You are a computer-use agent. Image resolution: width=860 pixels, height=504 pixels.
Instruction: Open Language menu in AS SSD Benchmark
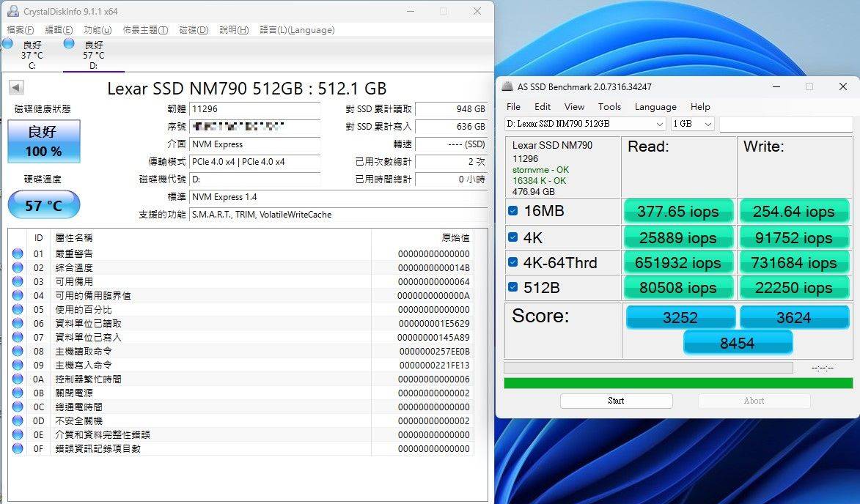[x=655, y=106]
